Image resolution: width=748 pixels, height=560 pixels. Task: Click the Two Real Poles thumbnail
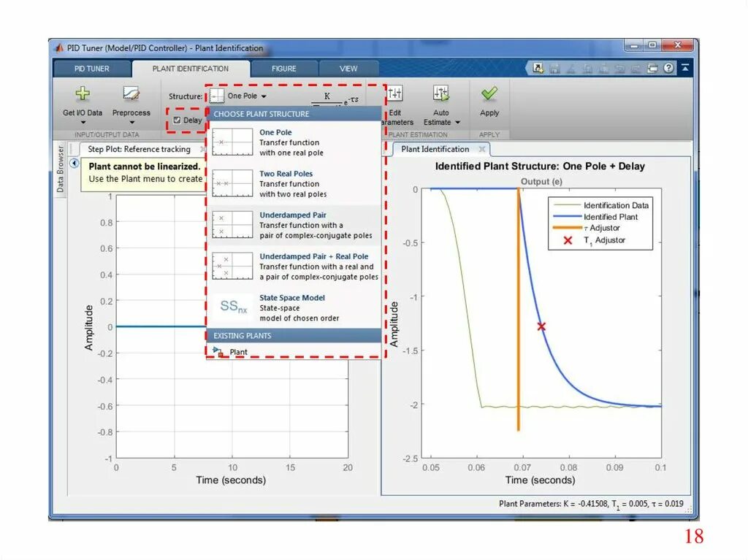232,183
